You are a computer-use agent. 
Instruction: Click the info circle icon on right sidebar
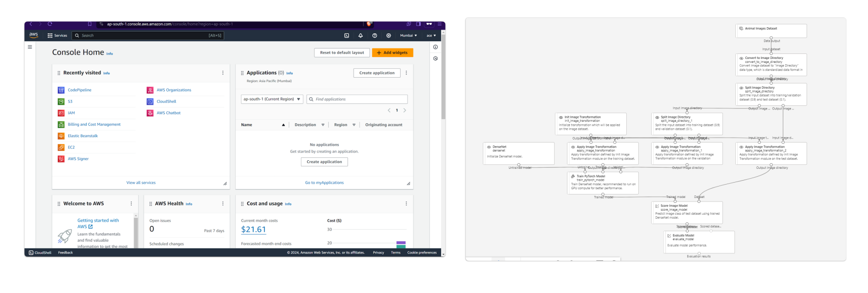[x=435, y=47]
